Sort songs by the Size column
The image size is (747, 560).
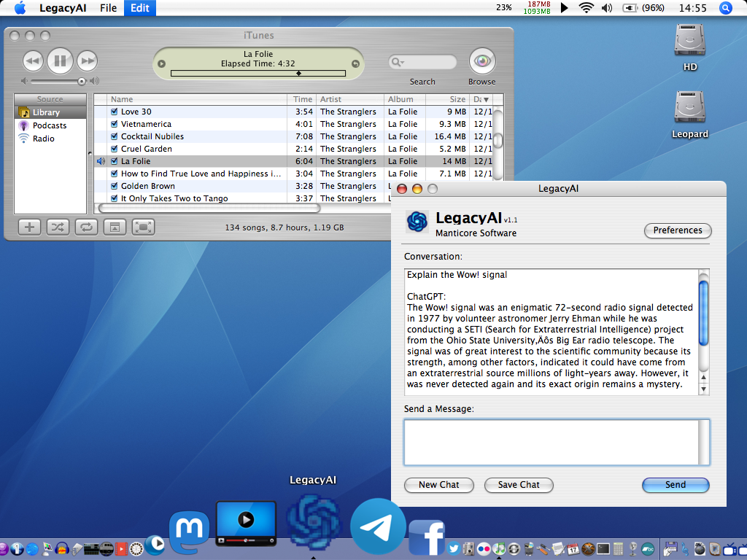click(447, 99)
